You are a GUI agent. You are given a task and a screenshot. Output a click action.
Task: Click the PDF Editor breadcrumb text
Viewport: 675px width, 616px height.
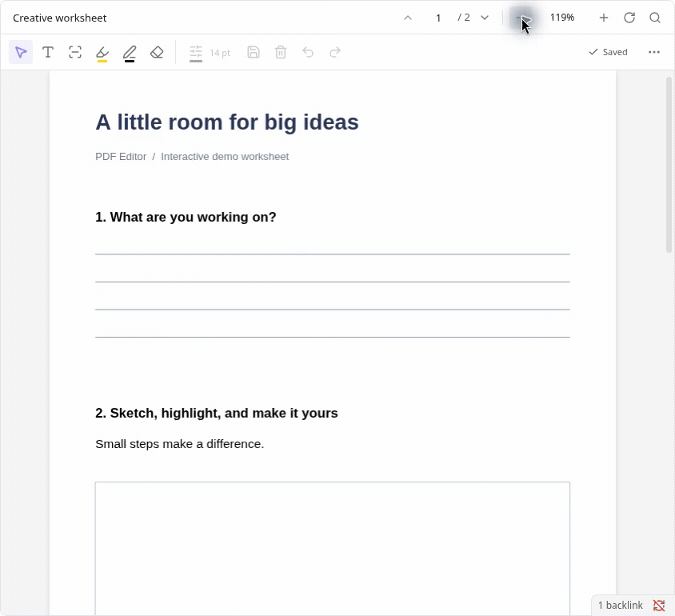121,157
